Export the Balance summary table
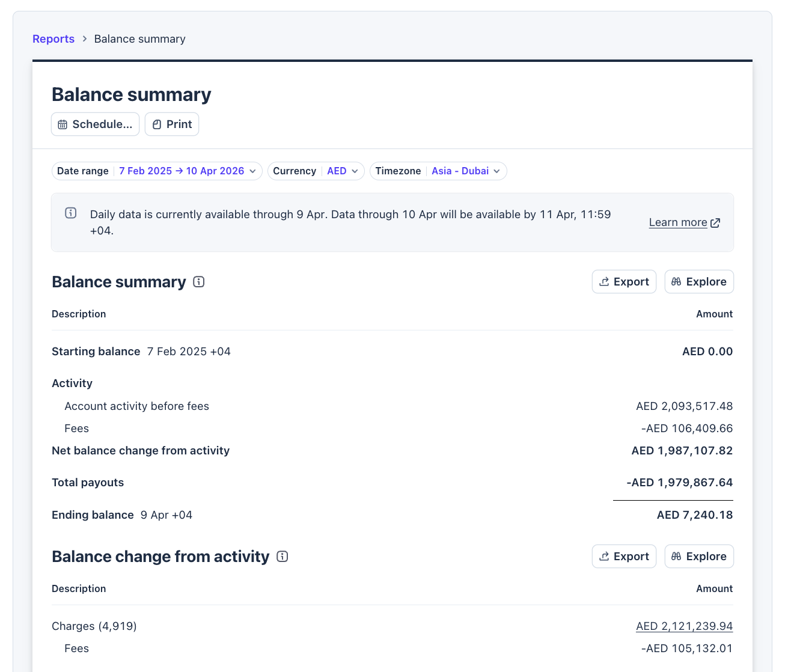Image resolution: width=791 pixels, height=672 pixels. point(624,282)
